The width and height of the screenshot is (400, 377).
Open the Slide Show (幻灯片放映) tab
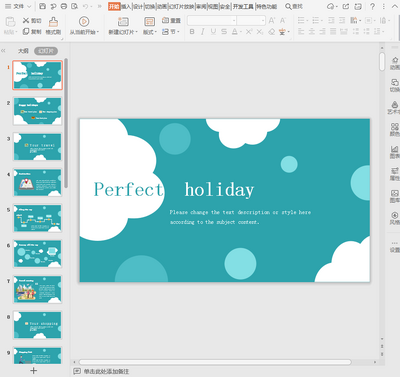[181, 6]
